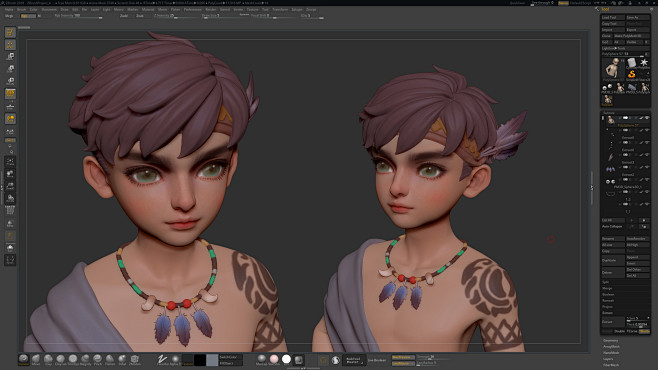Open the Zplugin menu

coord(297,9)
